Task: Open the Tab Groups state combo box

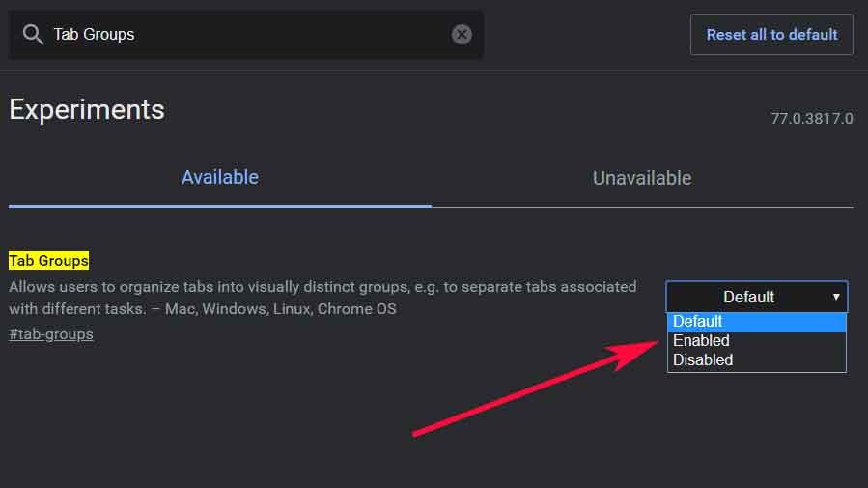Action: pyautogui.click(x=748, y=297)
